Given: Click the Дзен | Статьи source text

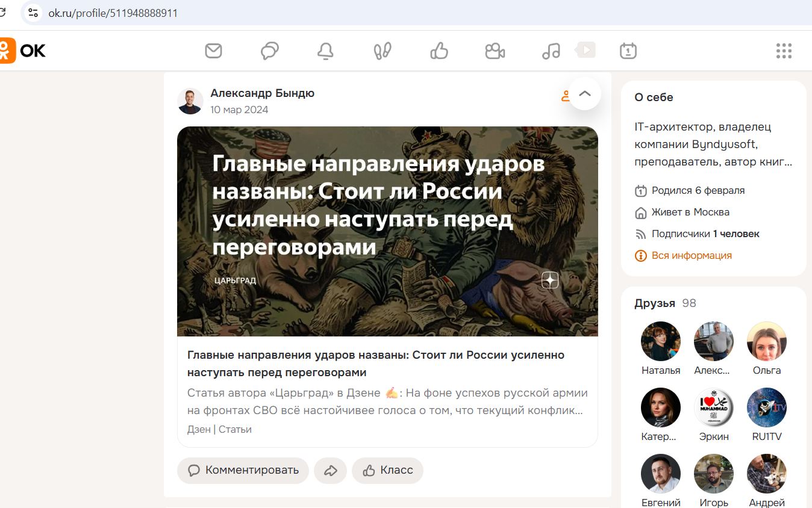Looking at the screenshot, I should pos(219,429).
